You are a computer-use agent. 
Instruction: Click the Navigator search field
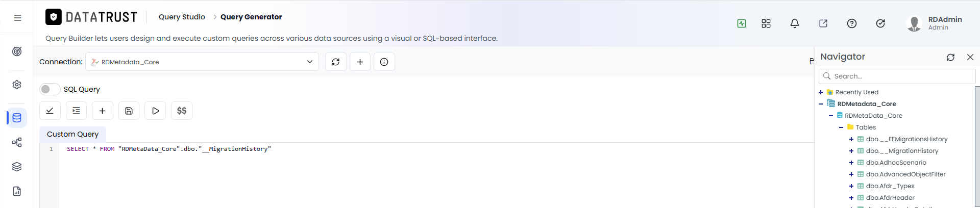click(897, 76)
